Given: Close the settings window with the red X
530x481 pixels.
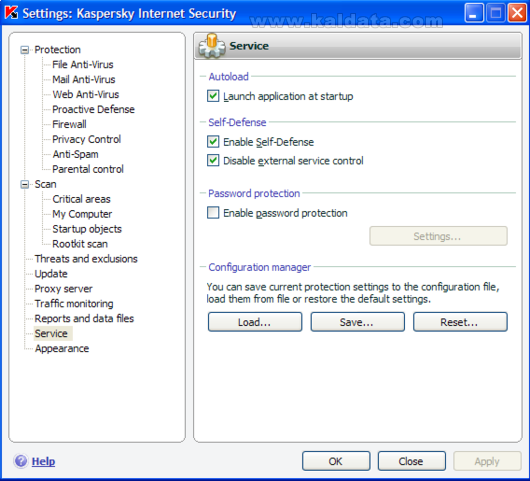Looking at the screenshot, I should coord(517,13).
